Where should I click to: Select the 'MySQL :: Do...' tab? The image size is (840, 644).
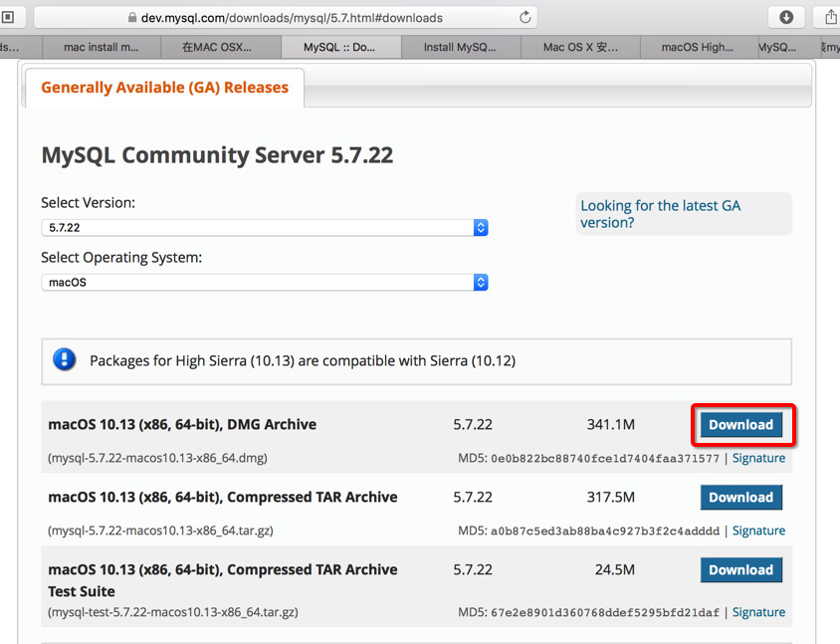click(x=340, y=47)
